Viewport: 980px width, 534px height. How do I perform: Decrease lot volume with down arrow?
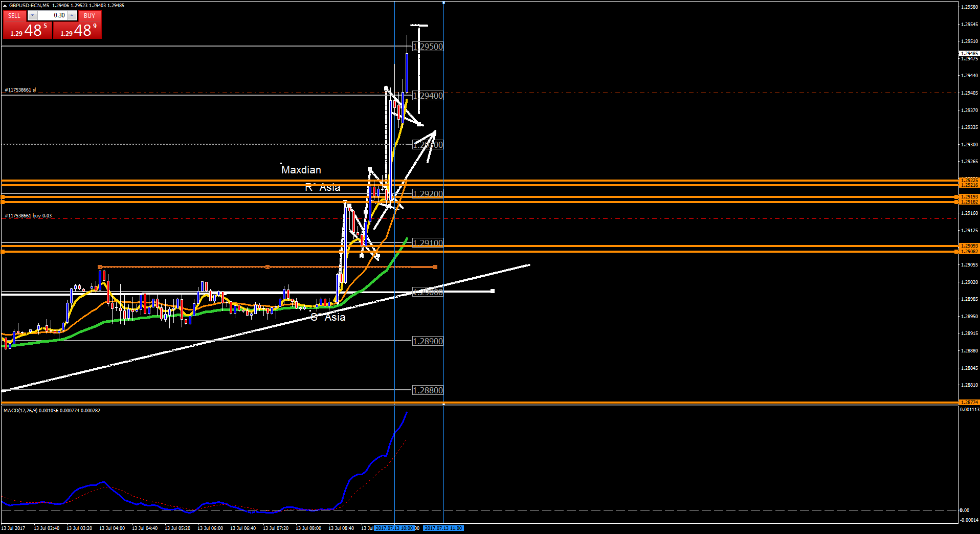pos(32,15)
